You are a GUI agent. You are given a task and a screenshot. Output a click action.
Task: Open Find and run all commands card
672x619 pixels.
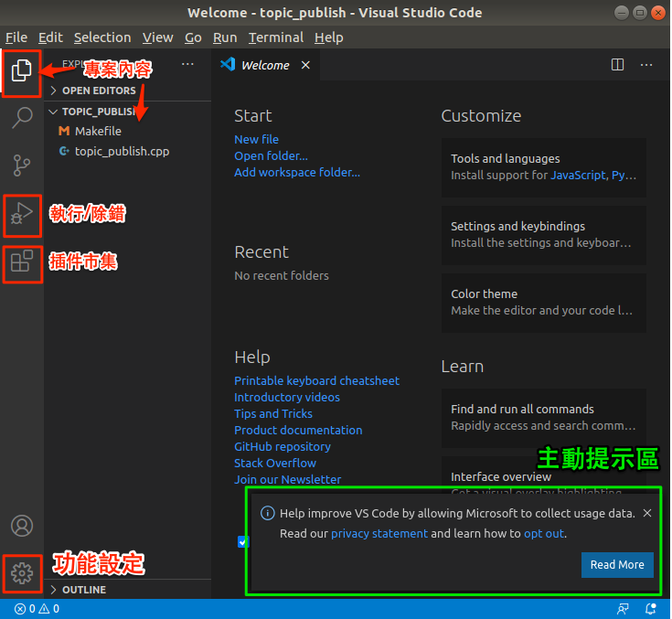(543, 418)
